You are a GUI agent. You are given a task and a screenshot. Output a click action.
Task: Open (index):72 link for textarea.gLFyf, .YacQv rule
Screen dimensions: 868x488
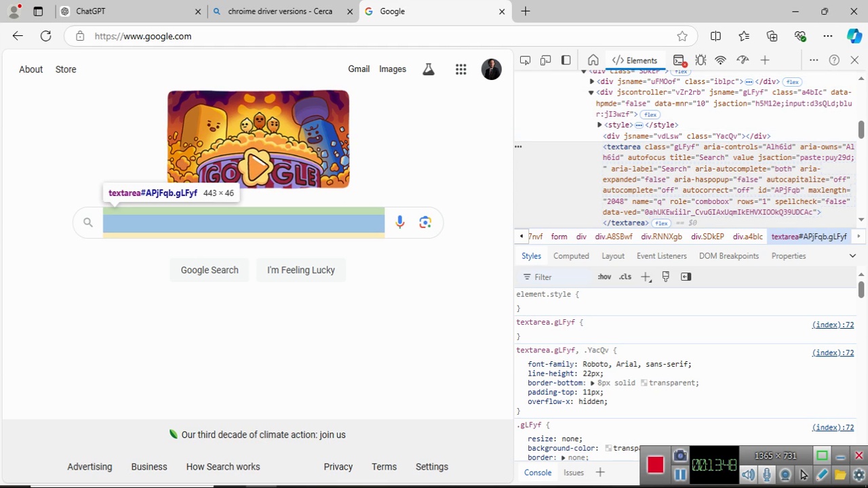[x=833, y=352]
